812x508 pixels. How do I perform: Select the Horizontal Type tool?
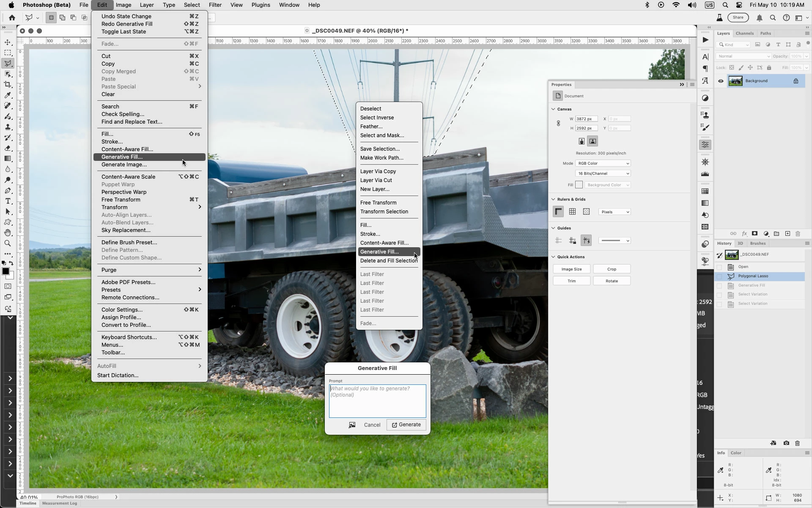[8, 201]
